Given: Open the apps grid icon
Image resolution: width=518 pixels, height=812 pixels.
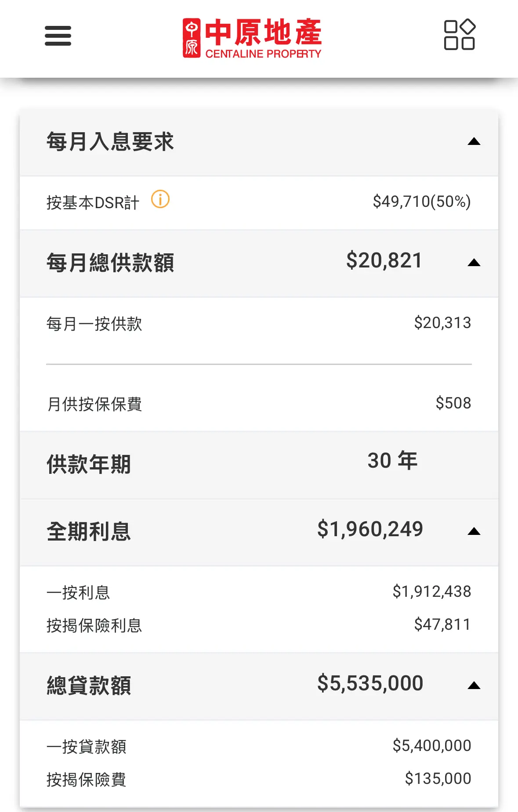Looking at the screenshot, I should coord(460,35).
